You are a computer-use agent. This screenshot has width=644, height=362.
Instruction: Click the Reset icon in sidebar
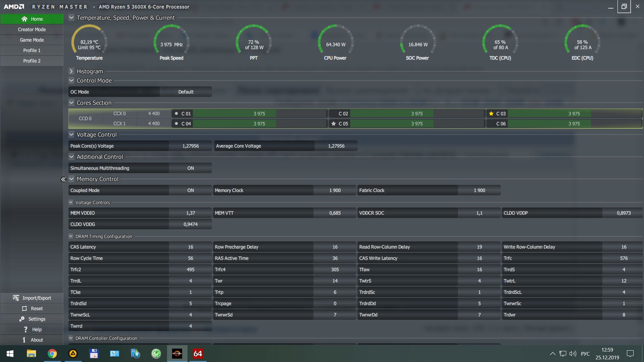point(24,308)
